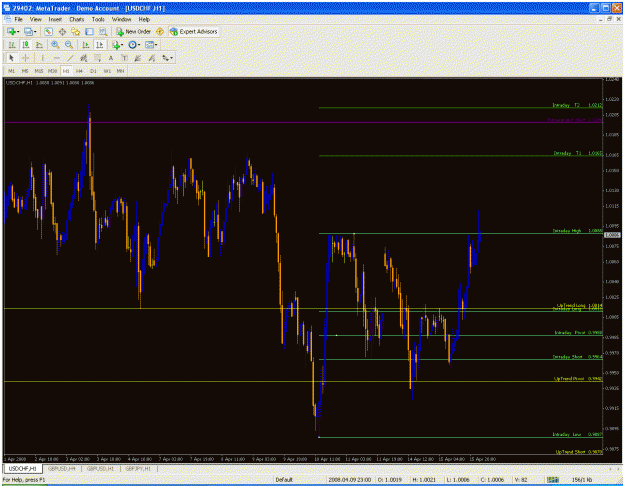625x486 pixels.
Task: Select the M30 timeframe
Action: (x=52, y=71)
